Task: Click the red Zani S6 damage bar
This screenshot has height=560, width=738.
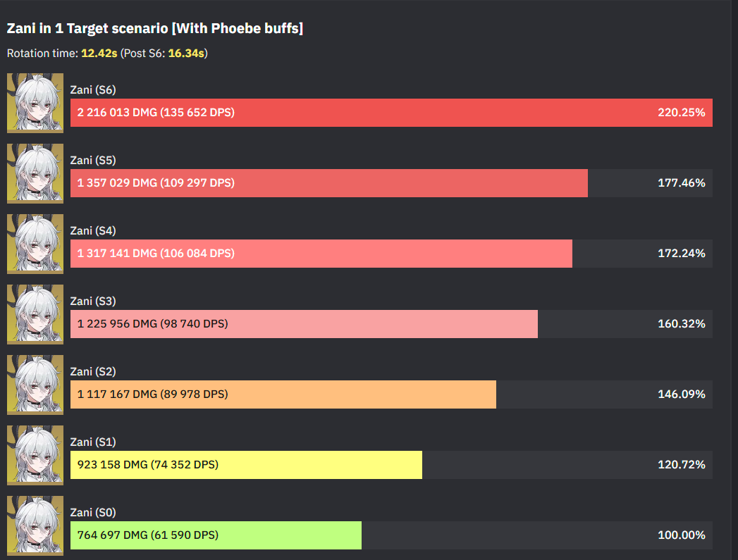Action: point(391,113)
